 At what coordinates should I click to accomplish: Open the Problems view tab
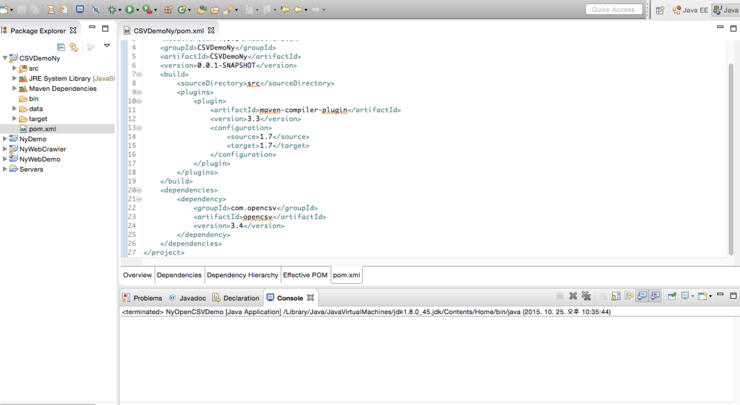pos(142,298)
